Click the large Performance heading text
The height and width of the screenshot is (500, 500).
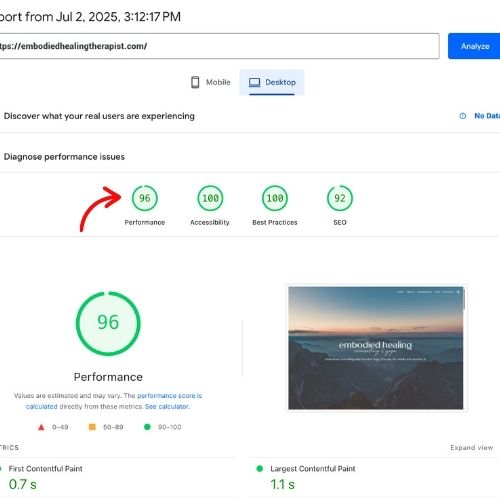[108, 377]
